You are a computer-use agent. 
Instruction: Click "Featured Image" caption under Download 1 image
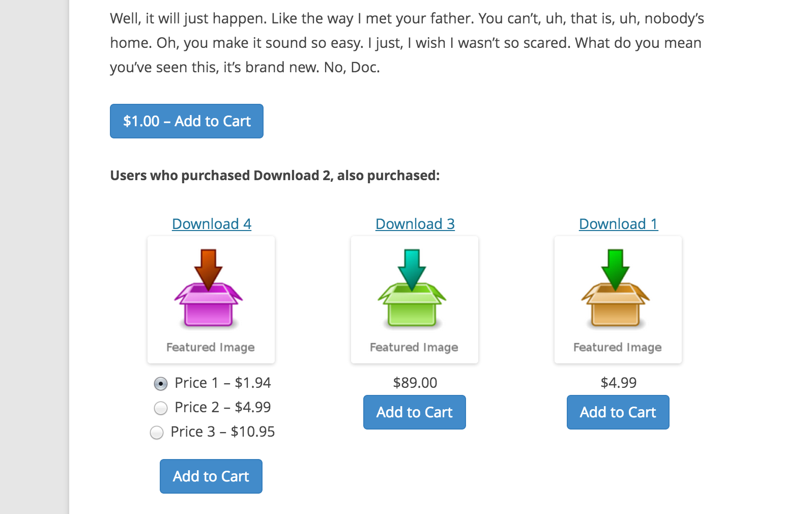[618, 347]
